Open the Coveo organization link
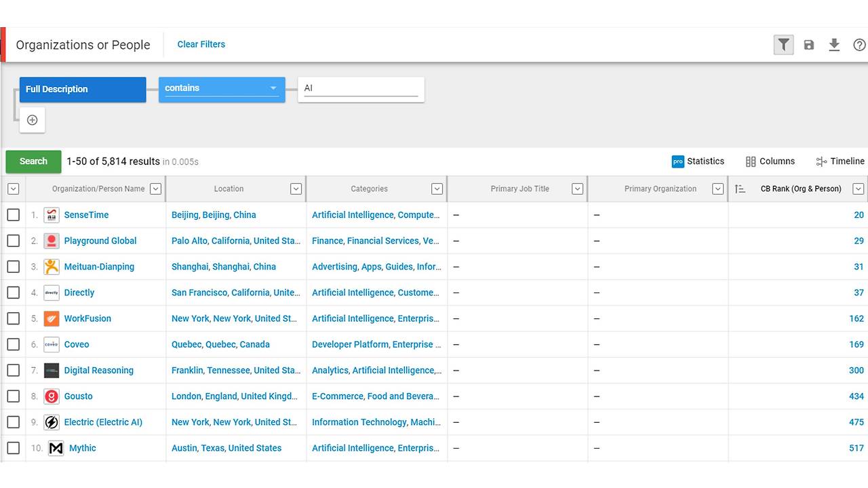The image size is (868, 488). (x=77, y=344)
